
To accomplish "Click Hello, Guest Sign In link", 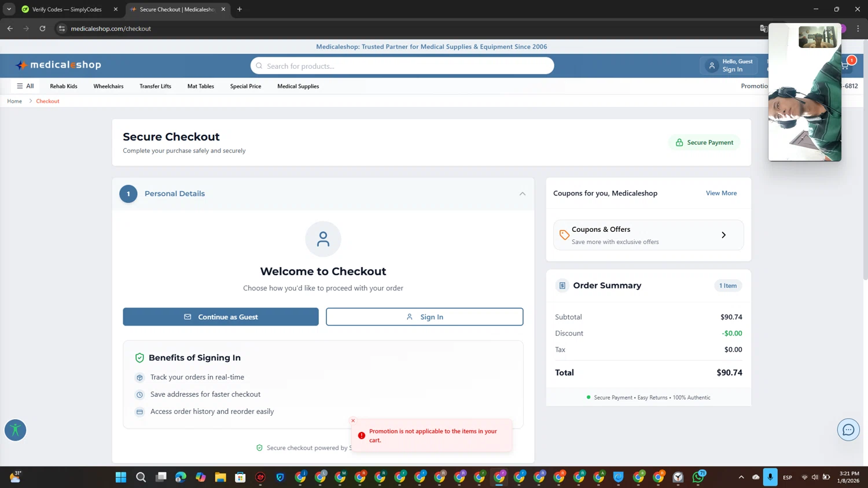I will pos(729,65).
